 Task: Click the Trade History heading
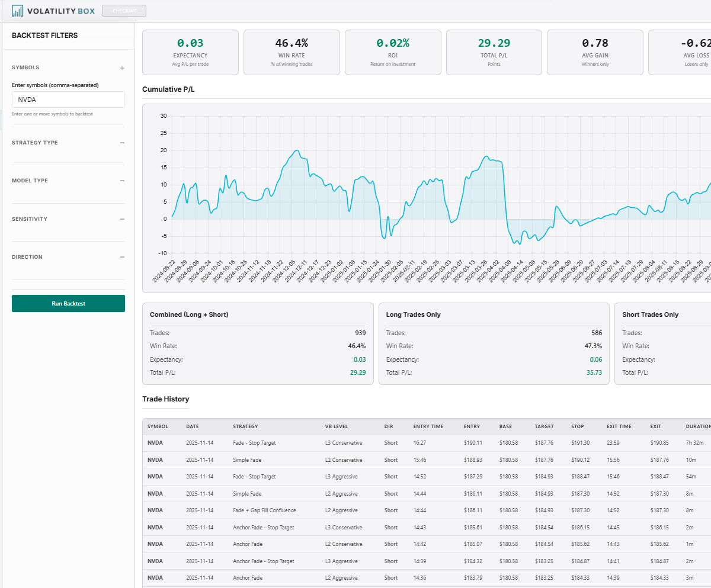pos(166,399)
